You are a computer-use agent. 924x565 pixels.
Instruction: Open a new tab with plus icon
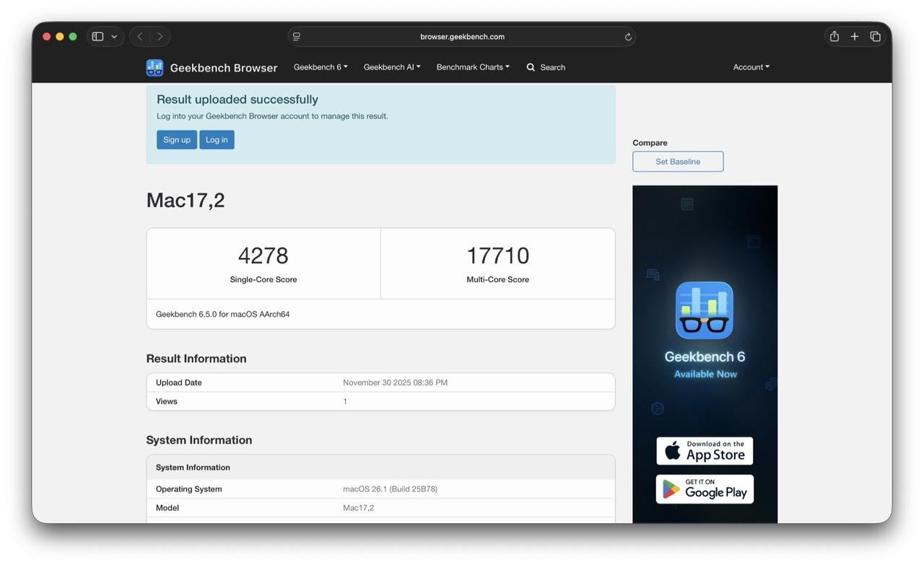coord(855,36)
